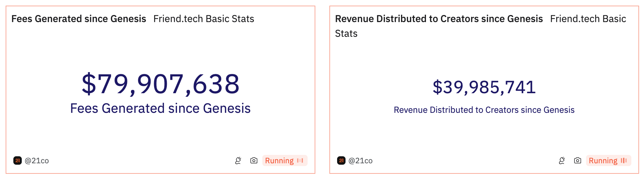Click 'Fees Generated since Genesis' caption under counter
Screen dimensions: 644x178
click(x=160, y=109)
